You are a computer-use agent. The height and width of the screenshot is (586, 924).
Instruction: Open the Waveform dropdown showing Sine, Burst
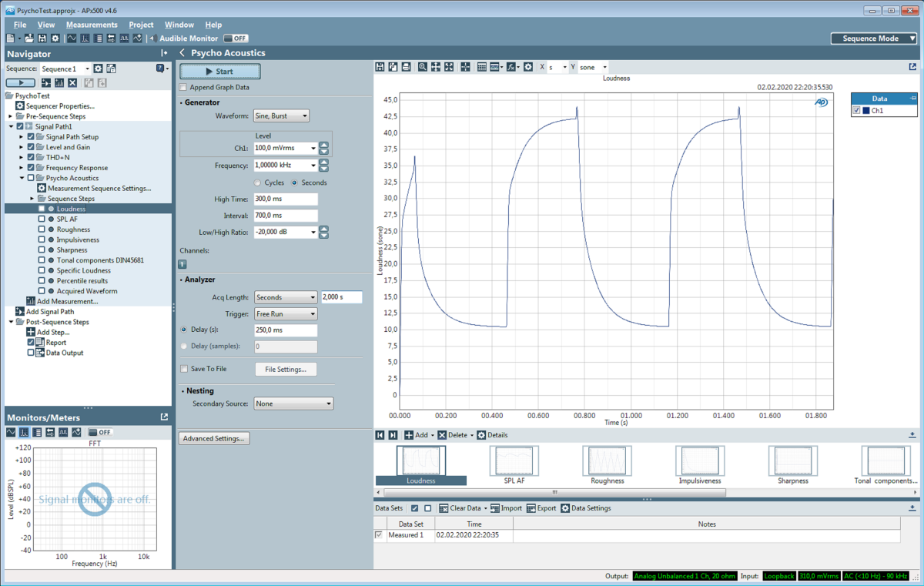(281, 116)
